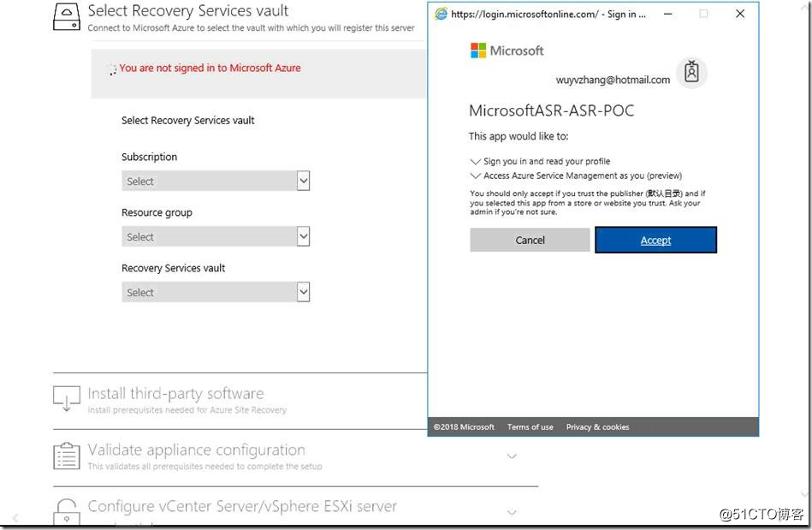Minimize the sign-in dialog window

(668, 14)
